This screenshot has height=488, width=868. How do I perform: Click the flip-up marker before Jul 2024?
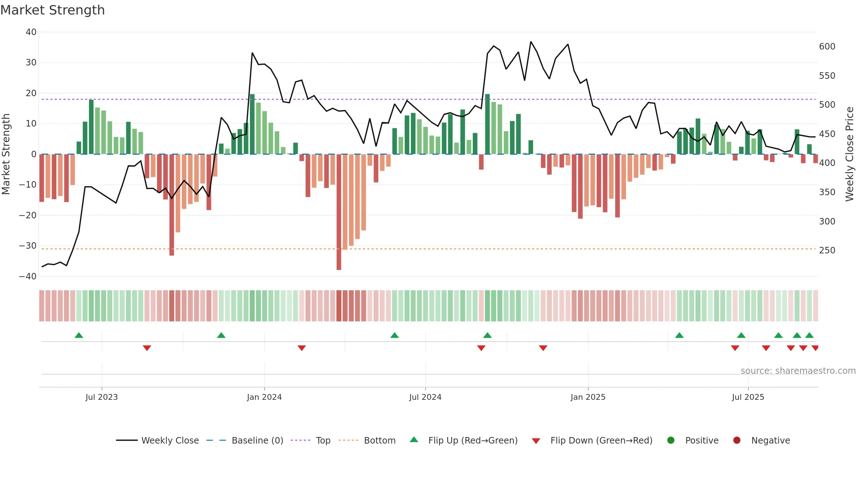395,335
